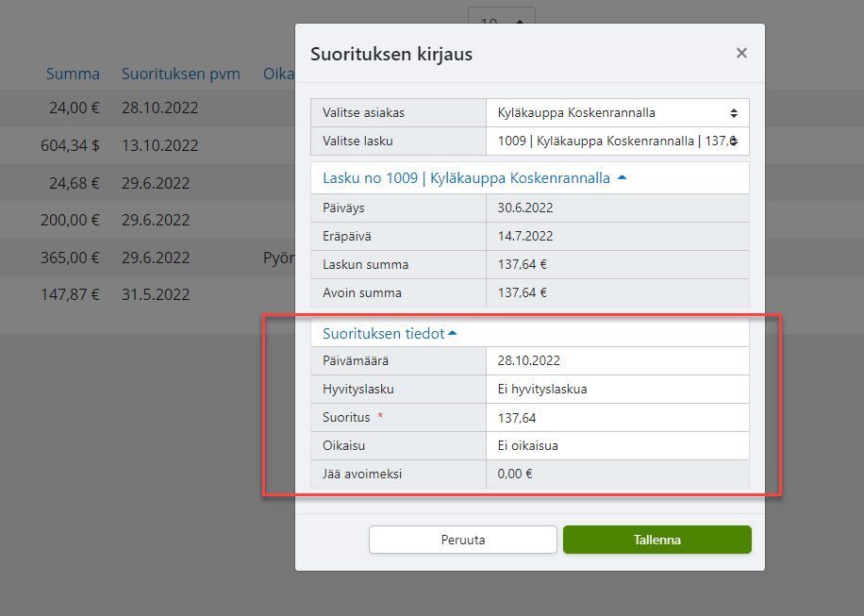This screenshot has width=864, height=616.
Task: Sort by Summa column header
Action: 73,74
